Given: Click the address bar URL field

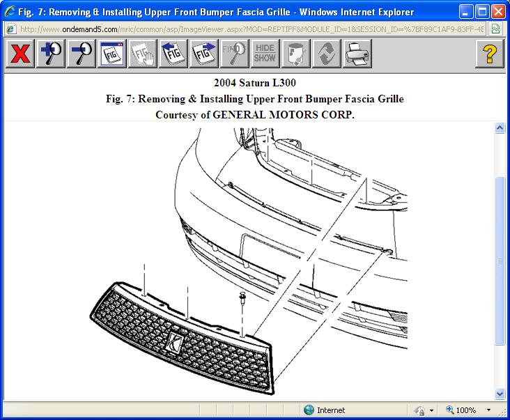Looking at the screenshot, I should pos(252,29).
